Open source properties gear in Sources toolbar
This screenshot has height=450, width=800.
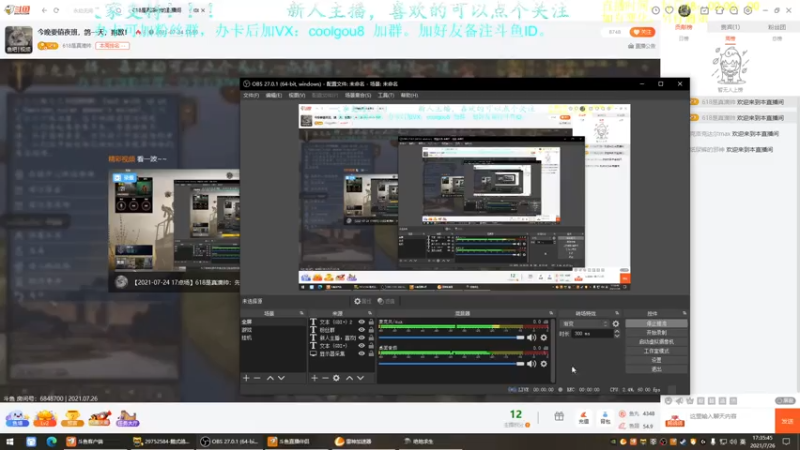336,378
